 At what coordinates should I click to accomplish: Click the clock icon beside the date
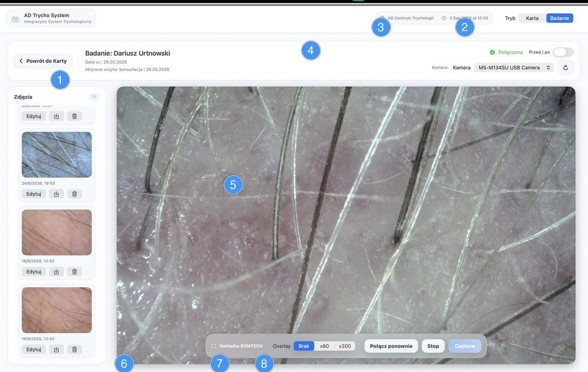click(444, 18)
